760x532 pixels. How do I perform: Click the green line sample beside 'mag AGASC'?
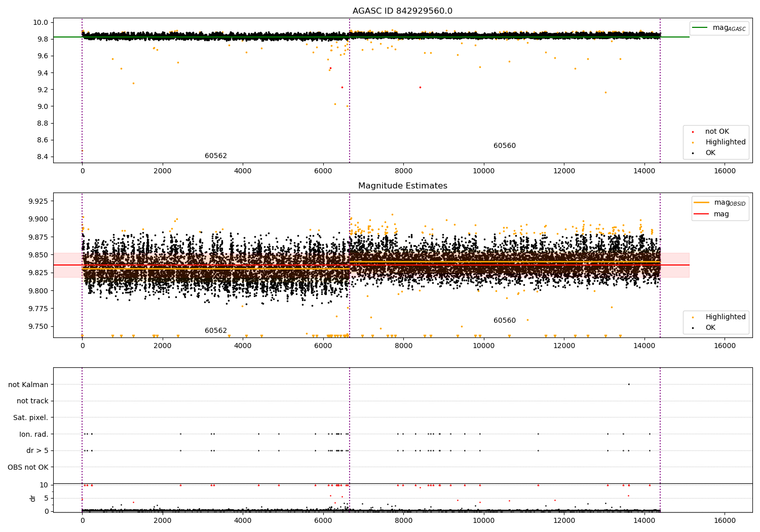(700, 28)
